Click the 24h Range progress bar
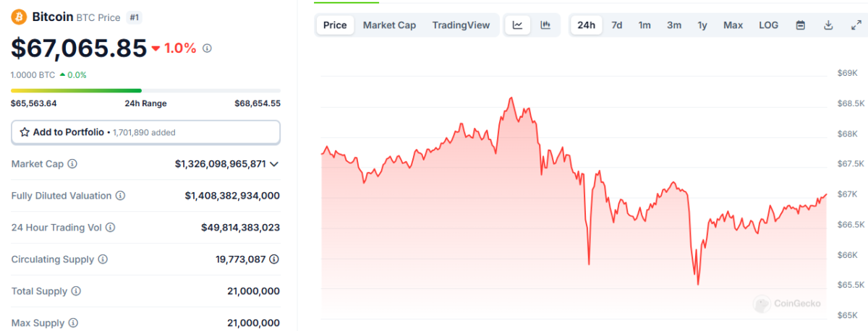The image size is (868, 331). 145,90
